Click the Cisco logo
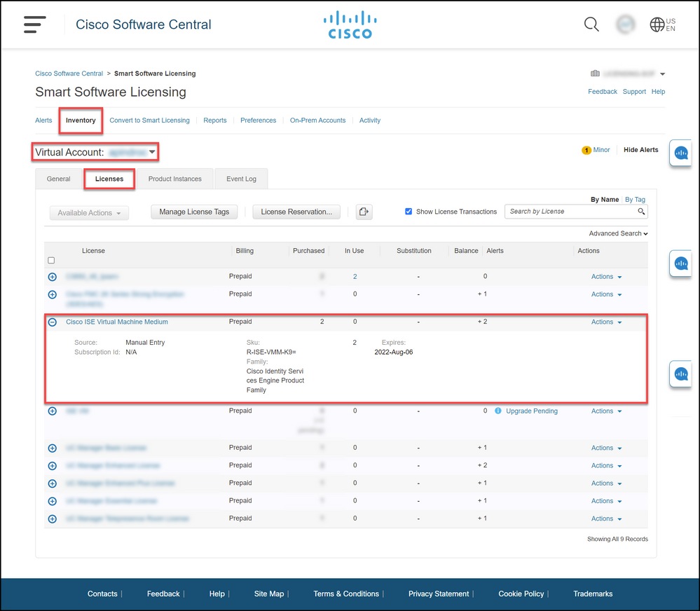Image resolution: width=700 pixels, height=611 pixels. coord(350,25)
